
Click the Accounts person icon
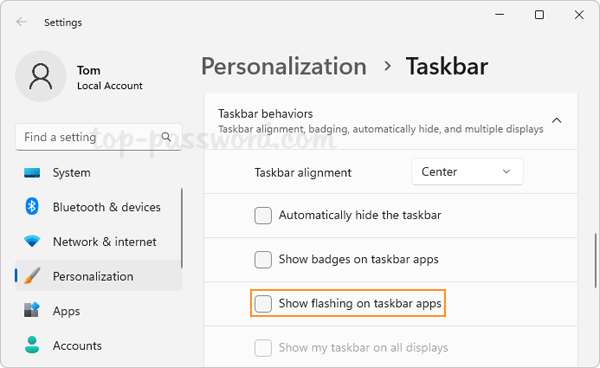[32, 345]
